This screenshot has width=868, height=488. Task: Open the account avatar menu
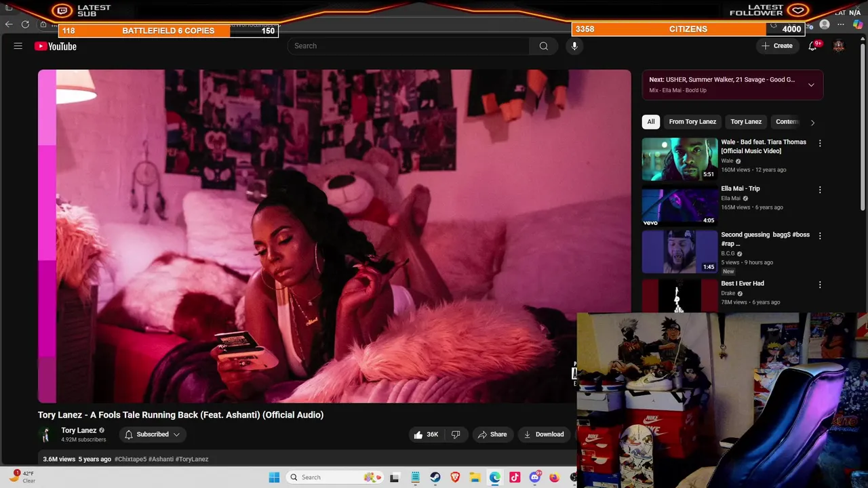(839, 46)
